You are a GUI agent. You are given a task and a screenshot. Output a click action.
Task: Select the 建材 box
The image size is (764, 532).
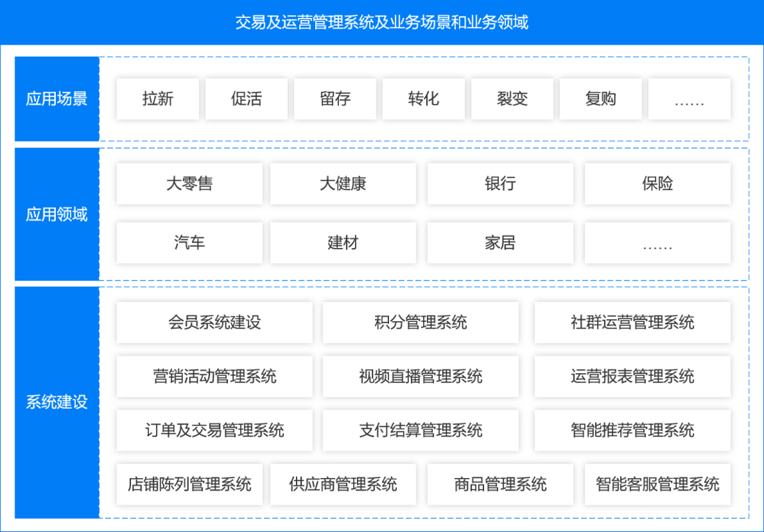tap(343, 243)
